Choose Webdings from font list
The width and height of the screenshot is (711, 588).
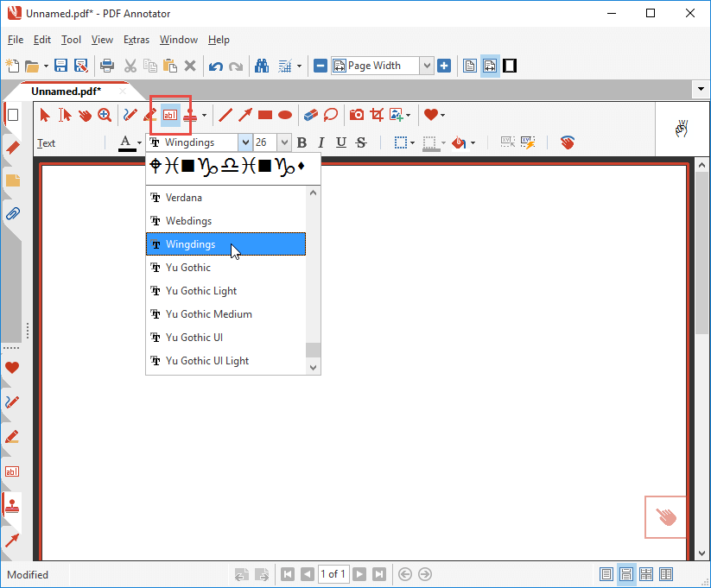coord(225,221)
